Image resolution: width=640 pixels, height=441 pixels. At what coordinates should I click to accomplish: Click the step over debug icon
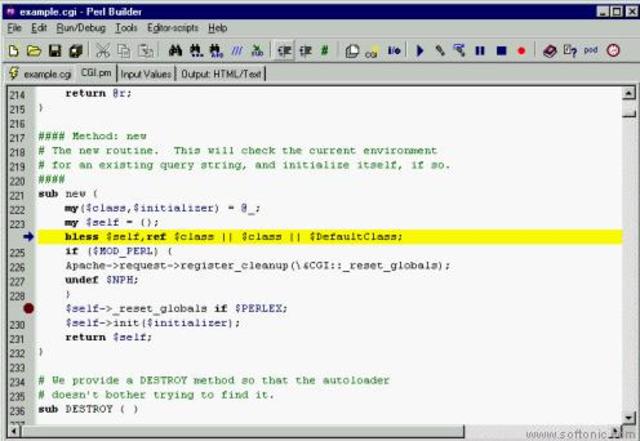tap(459, 51)
